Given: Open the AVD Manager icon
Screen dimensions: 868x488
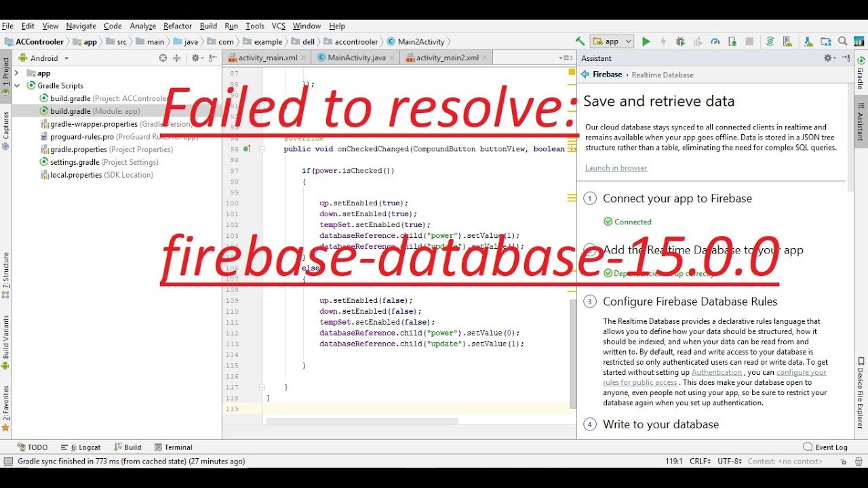Looking at the screenshot, I should tap(787, 41).
